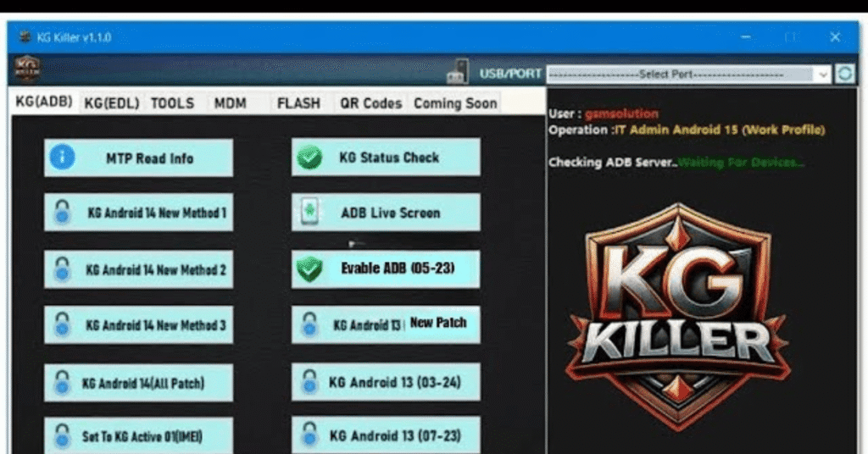Click the IT Admin Android 15 (Work Profile) text
The height and width of the screenshot is (454, 868).
(x=721, y=130)
